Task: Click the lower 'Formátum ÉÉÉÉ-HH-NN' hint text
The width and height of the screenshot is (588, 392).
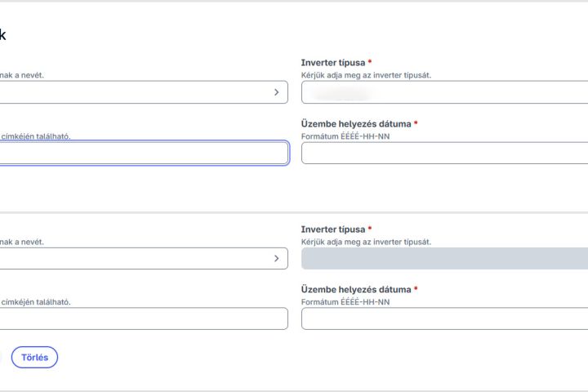Action: 345,301
